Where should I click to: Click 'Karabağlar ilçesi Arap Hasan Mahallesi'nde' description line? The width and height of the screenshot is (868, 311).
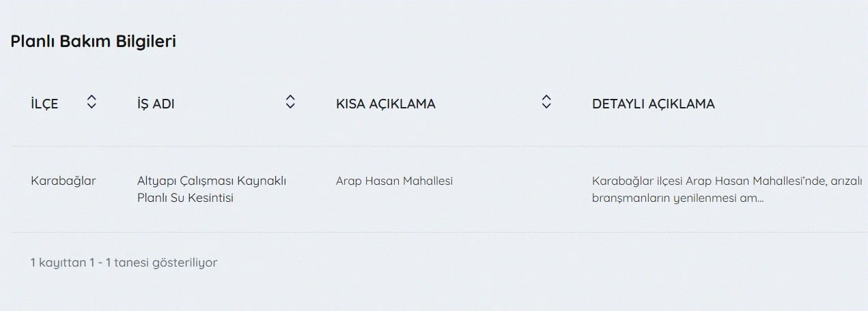709,181
